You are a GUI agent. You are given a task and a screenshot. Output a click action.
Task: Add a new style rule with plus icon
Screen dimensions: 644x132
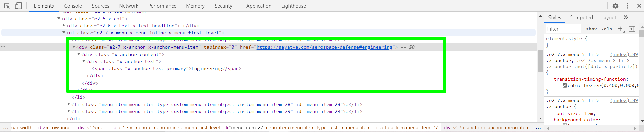point(620,29)
